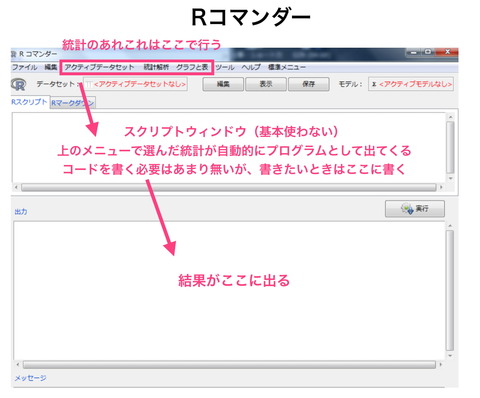The image size is (480, 398).
Task: Maximize the R コマンダー window
Action: tap(428, 52)
